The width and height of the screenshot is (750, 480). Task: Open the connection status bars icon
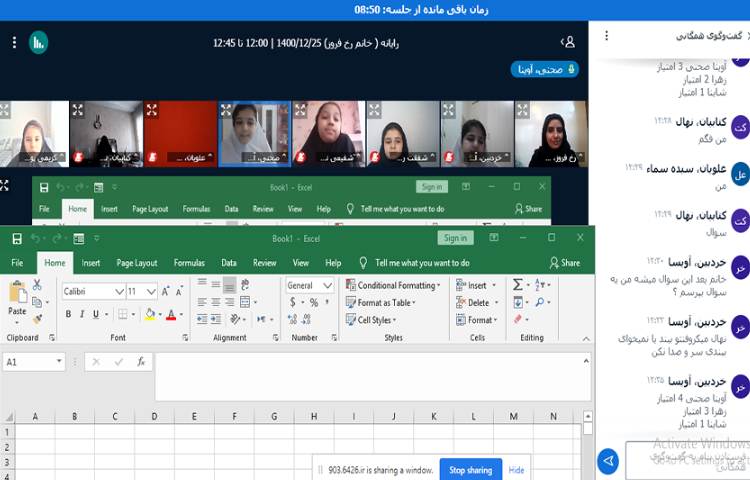click(38, 42)
